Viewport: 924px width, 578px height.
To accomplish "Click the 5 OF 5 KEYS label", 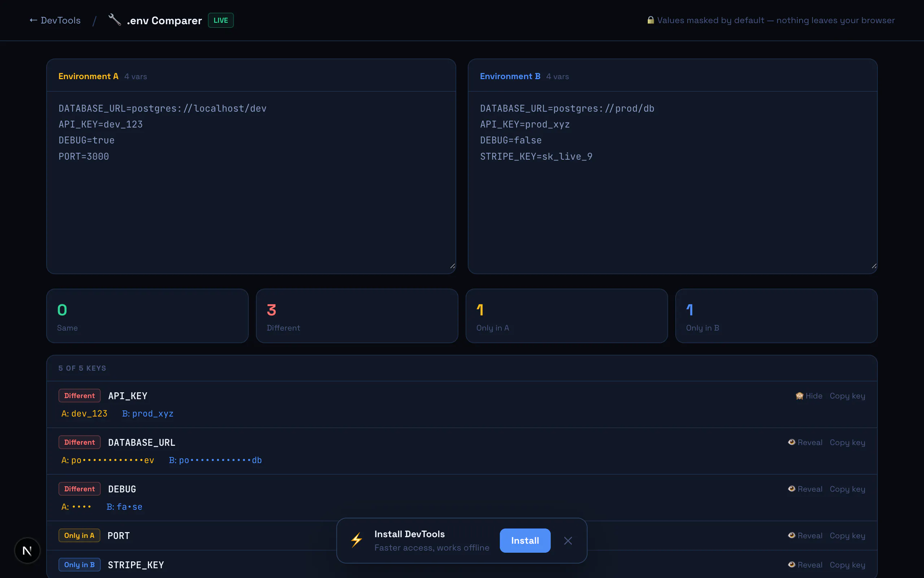I will pos(82,368).
